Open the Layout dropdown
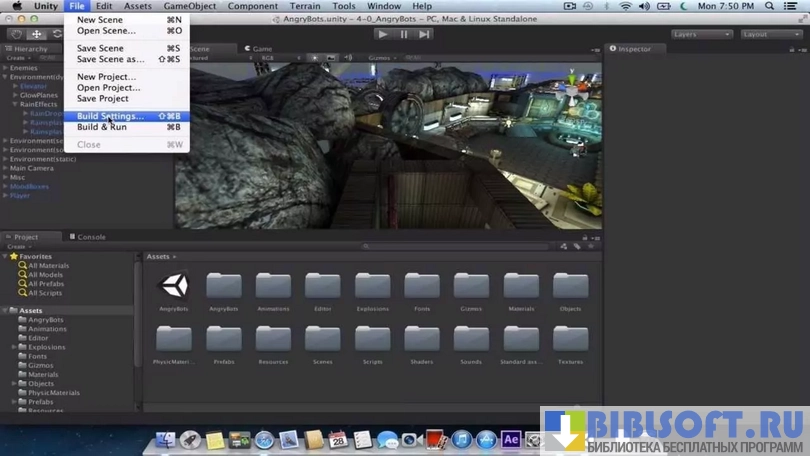The image size is (810, 456). click(x=770, y=34)
